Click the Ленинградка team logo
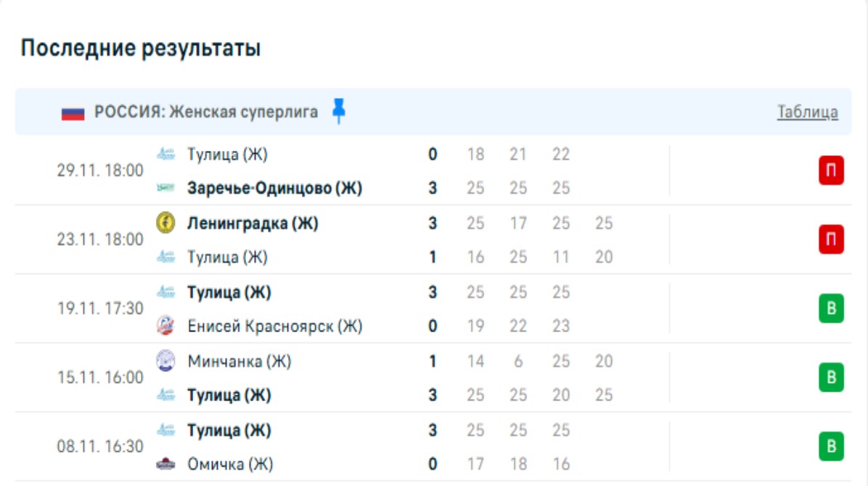868x486 pixels. click(x=165, y=223)
